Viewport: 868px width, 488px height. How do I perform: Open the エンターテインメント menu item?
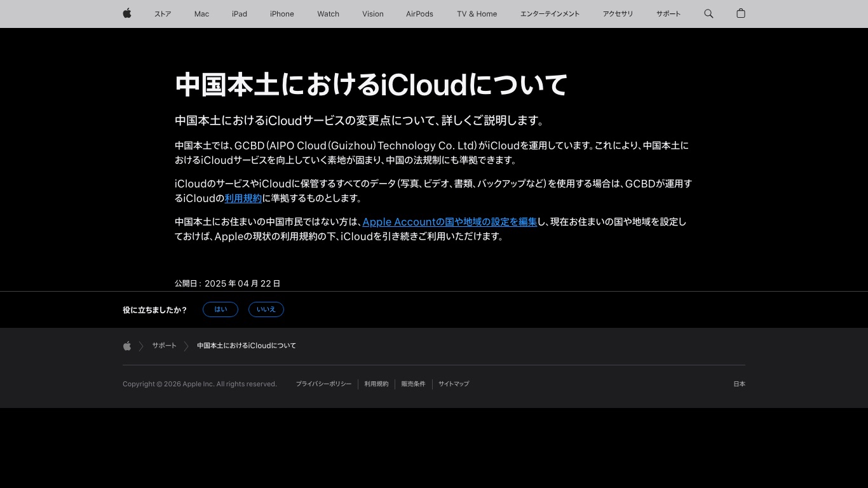(x=550, y=14)
